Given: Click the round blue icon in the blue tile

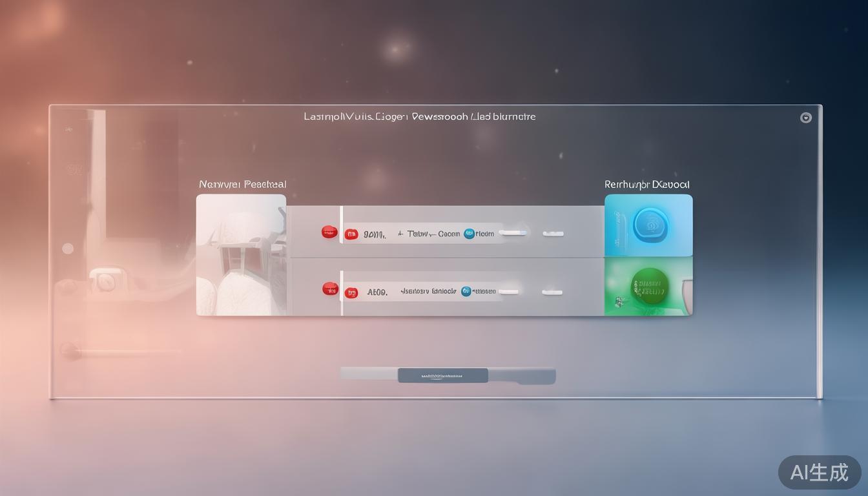Looking at the screenshot, I should point(648,224).
